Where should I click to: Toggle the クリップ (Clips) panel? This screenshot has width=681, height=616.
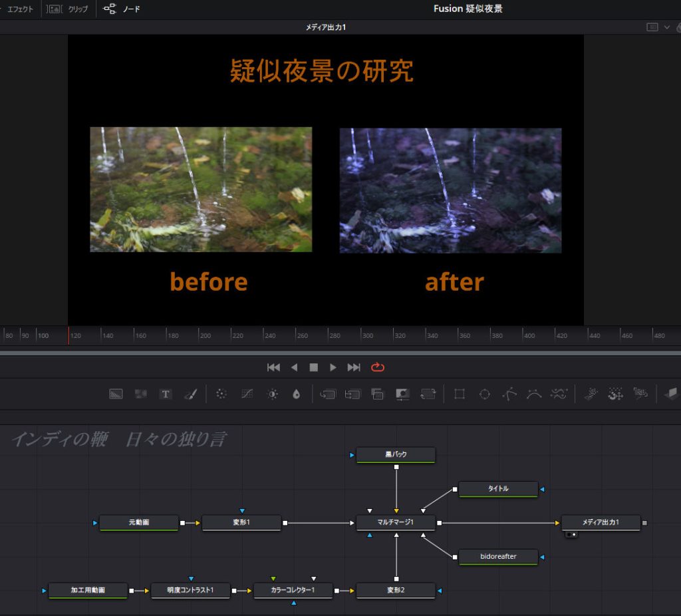tap(69, 9)
